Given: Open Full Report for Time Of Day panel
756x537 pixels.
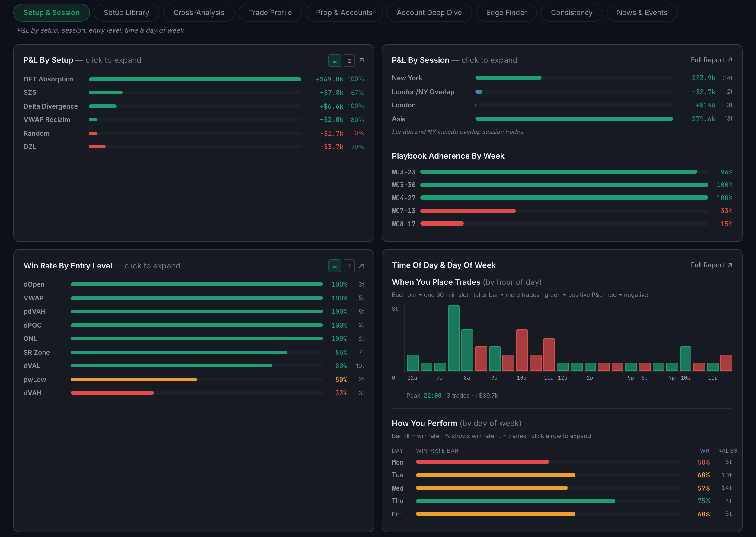Looking at the screenshot, I should point(711,265).
